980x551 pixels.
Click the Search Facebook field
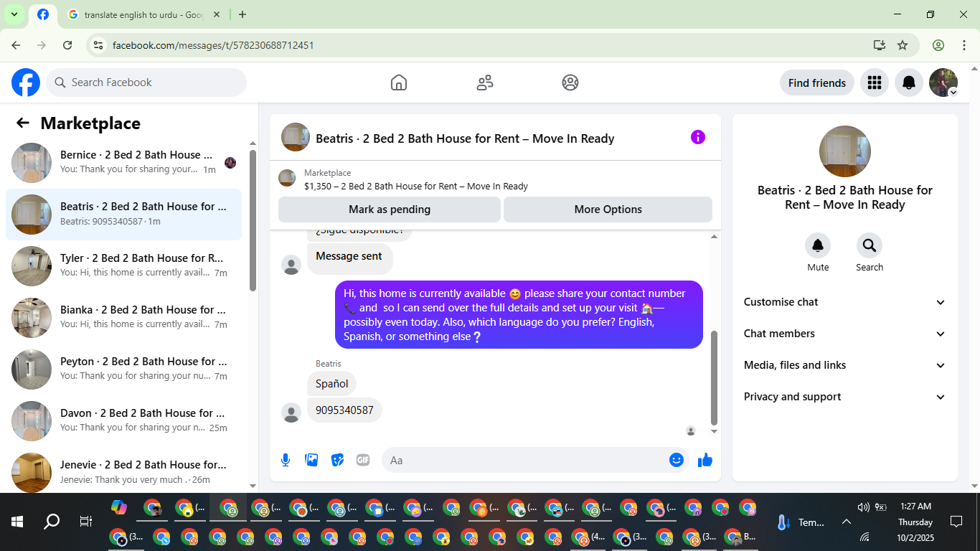[146, 83]
